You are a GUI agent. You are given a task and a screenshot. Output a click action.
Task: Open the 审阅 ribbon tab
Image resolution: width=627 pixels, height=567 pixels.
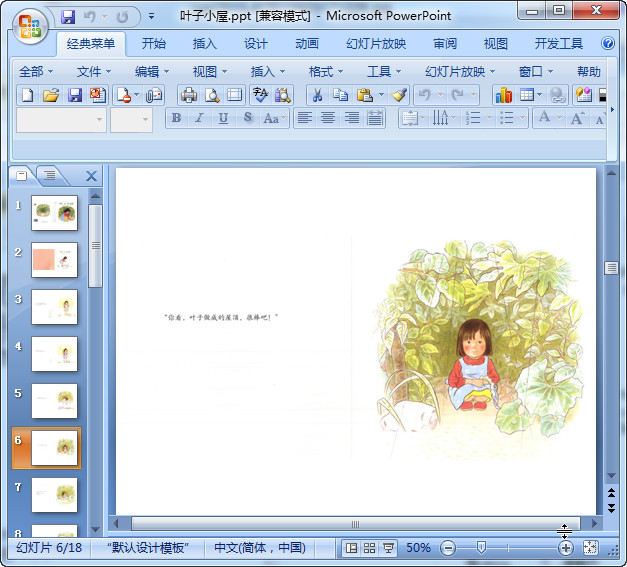click(x=445, y=44)
